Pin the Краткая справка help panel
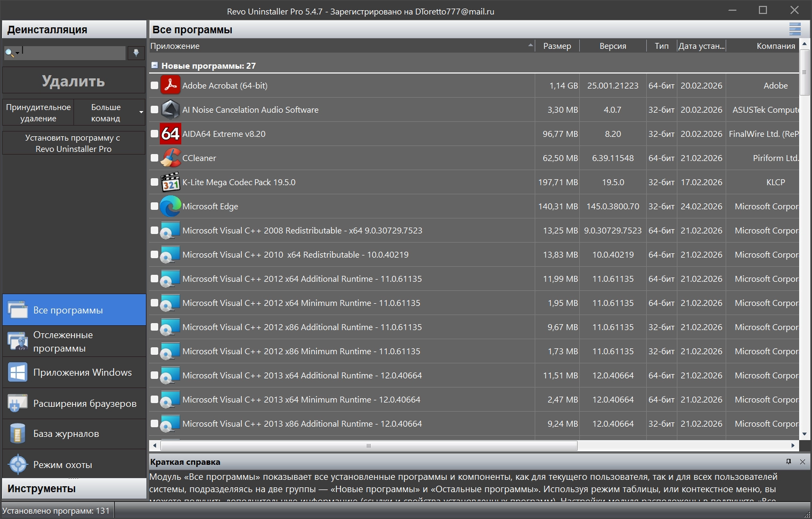The height and width of the screenshot is (519, 812). [x=788, y=462]
